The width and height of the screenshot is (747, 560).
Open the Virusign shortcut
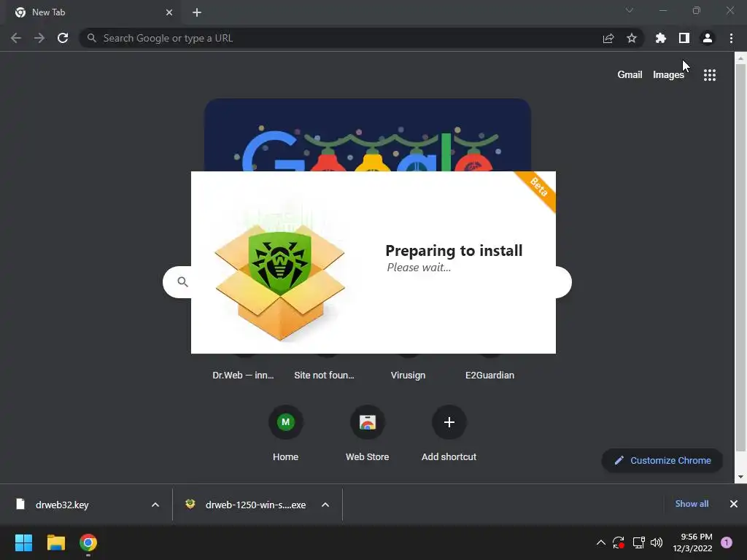pyautogui.click(x=409, y=375)
